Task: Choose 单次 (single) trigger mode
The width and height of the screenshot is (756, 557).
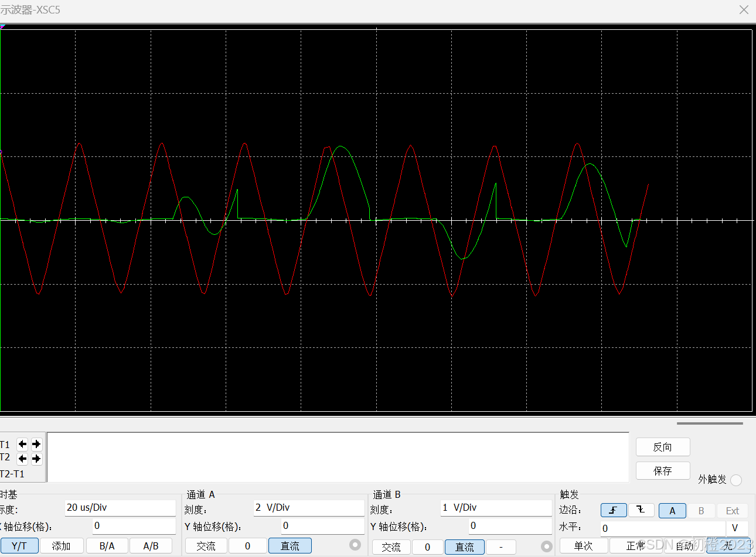Action: tap(584, 546)
